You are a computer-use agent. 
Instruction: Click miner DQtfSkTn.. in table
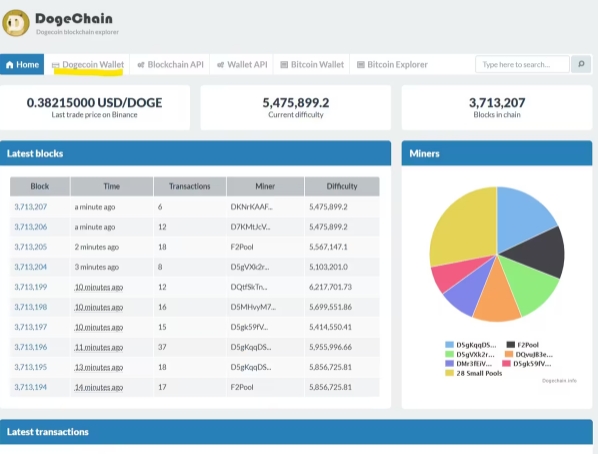(x=249, y=287)
